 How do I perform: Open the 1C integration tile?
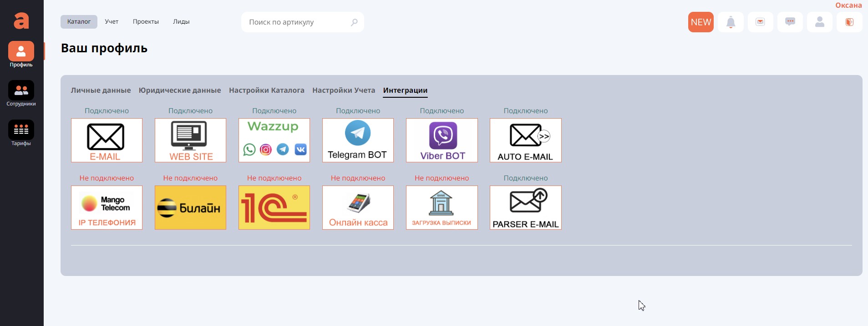pyautogui.click(x=274, y=207)
